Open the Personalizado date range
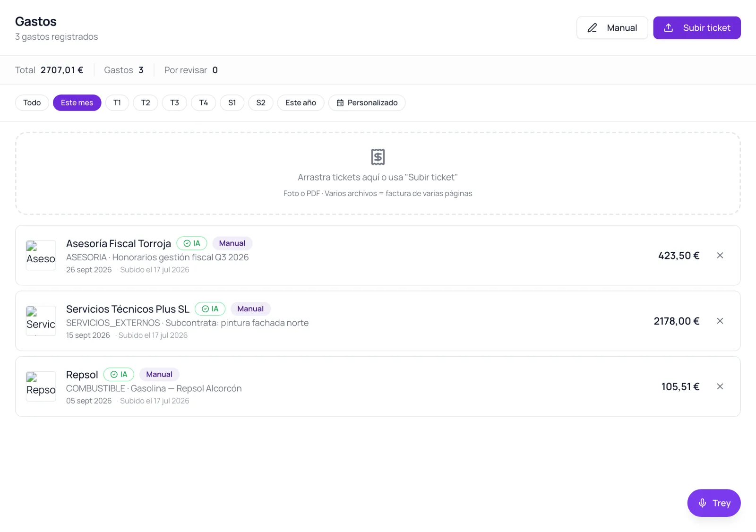The height and width of the screenshot is (532, 756). point(367,103)
